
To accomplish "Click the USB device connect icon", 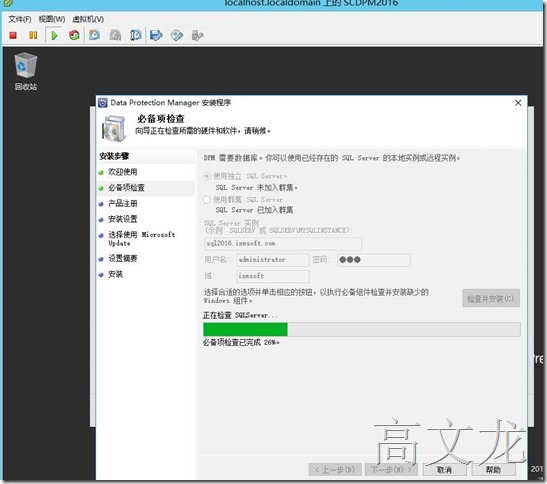I will (197, 35).
